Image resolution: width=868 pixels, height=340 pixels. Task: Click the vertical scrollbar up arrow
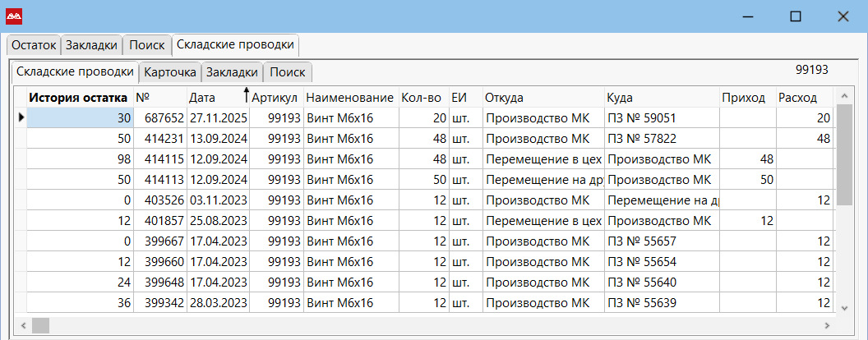(x=844, y=98)
